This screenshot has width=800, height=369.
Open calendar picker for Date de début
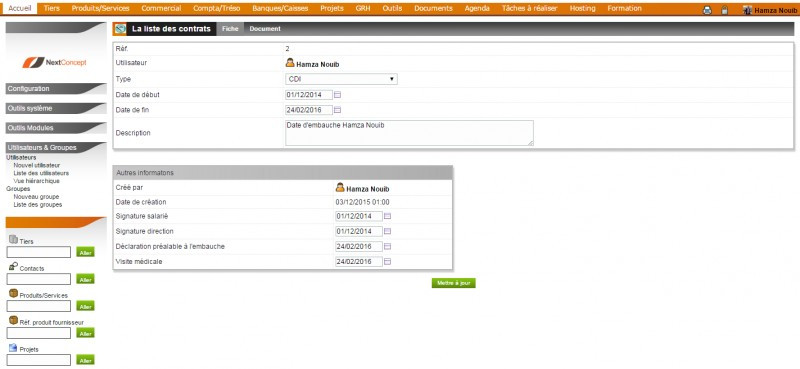click(x=337, y=95)
